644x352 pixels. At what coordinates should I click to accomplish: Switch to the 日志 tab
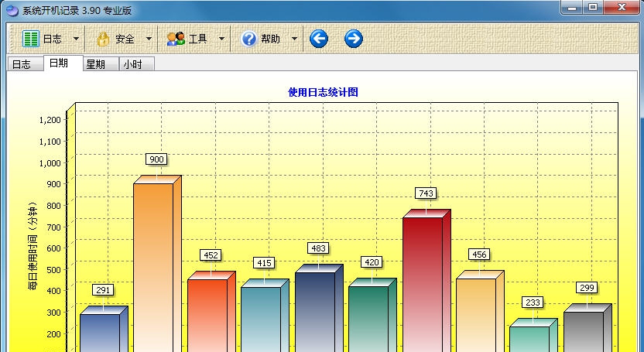25,64
